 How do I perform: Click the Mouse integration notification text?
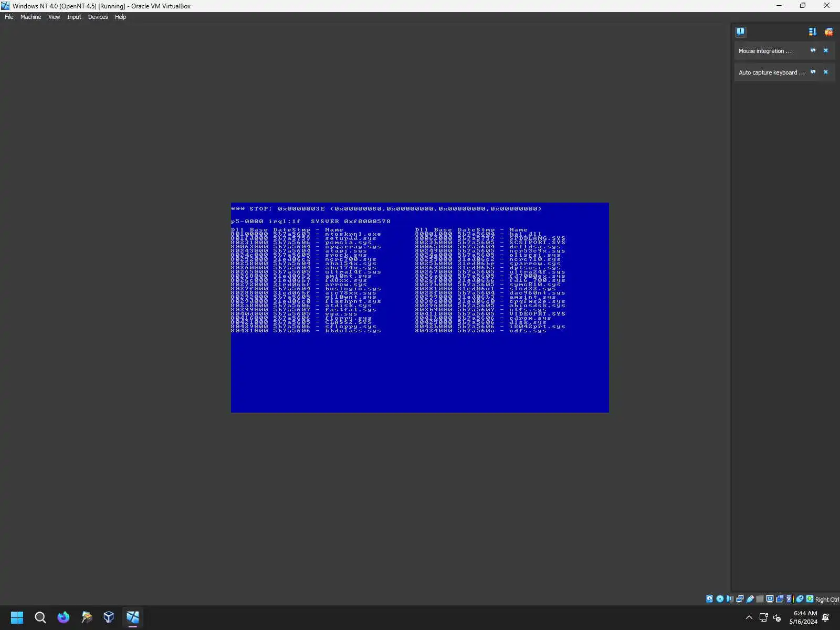click(x=765, y=51)
